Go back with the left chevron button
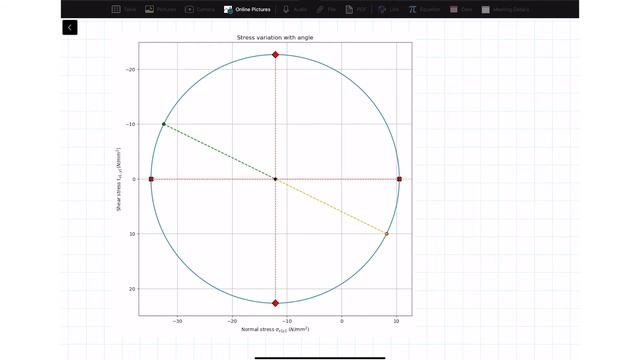The image size is (640, 360). point(70,27)
